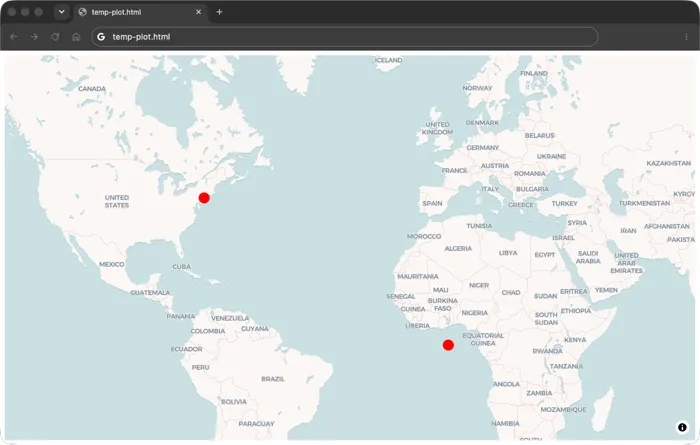This screenshot has height=445, width=700.
Task: Click the MEXICO map label
Action: pyautogui.click(x=112, y=264)
